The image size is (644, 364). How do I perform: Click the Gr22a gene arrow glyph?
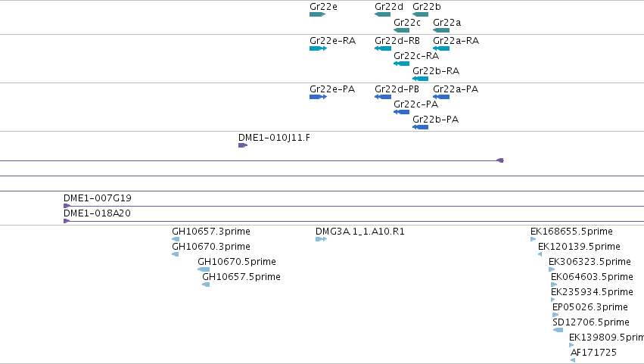(441, 30)
